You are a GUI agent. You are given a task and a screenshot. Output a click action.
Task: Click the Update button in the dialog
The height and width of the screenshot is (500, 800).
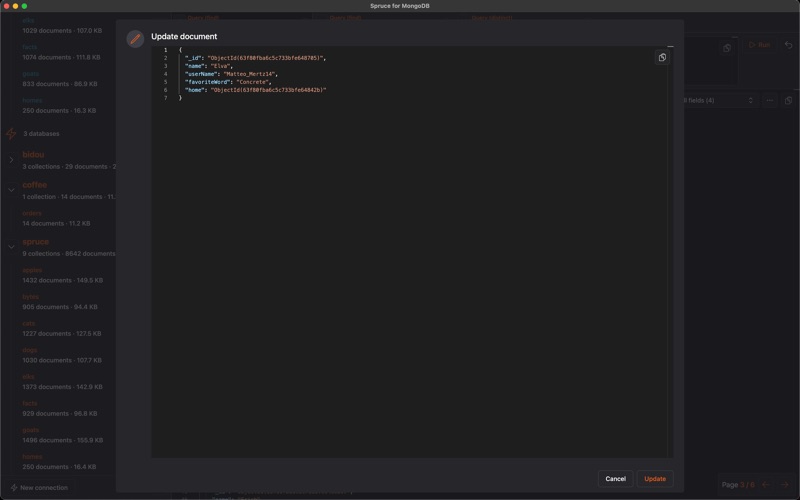655,479
